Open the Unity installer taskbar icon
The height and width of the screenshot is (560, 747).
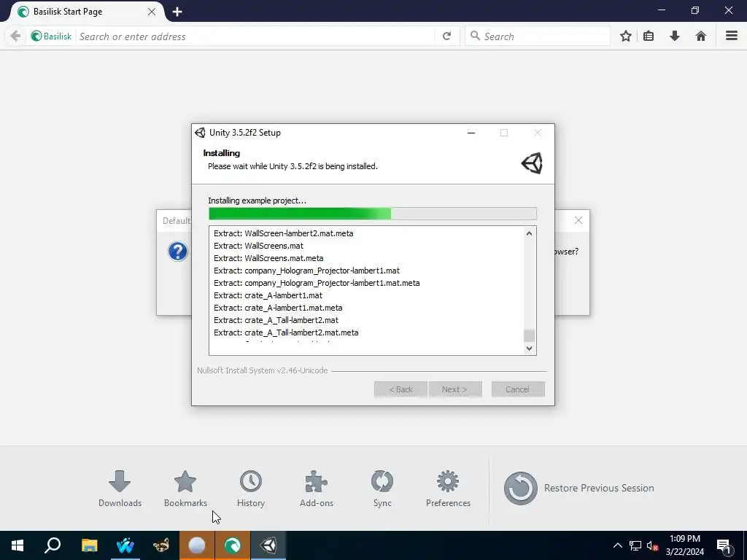(268, 545)
